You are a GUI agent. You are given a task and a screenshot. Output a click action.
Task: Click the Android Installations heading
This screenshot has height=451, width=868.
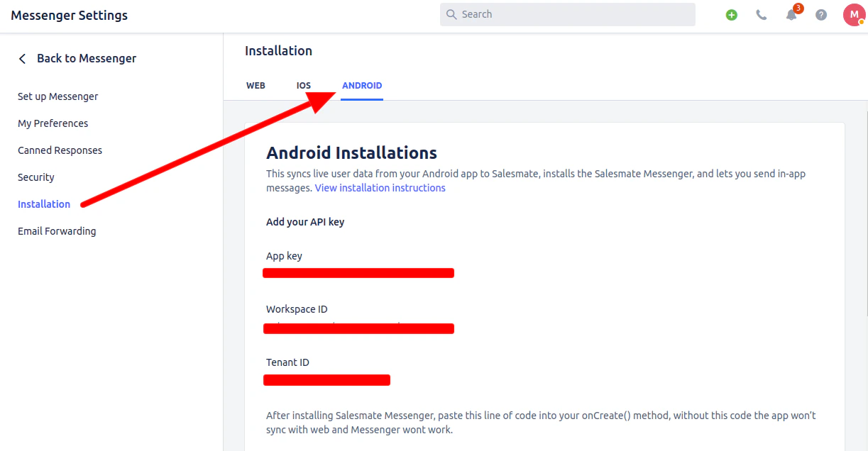coord(351,152)
